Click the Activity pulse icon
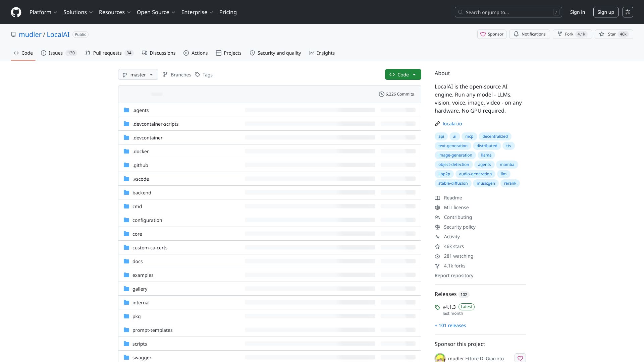The width and height of the screenshot is (644, 362). [437, 237]
